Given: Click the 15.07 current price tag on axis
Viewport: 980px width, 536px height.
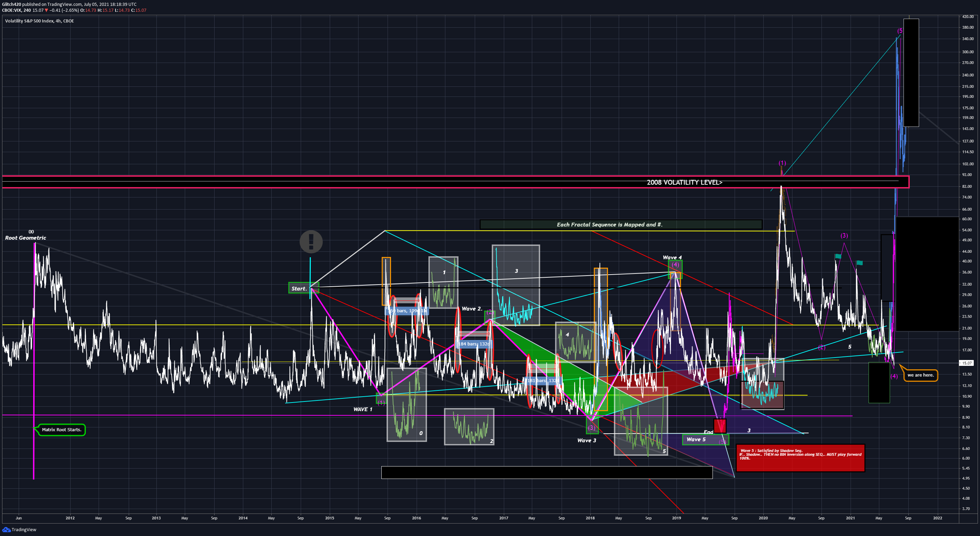Looking at the screenshot, I should tap(967, 363).
